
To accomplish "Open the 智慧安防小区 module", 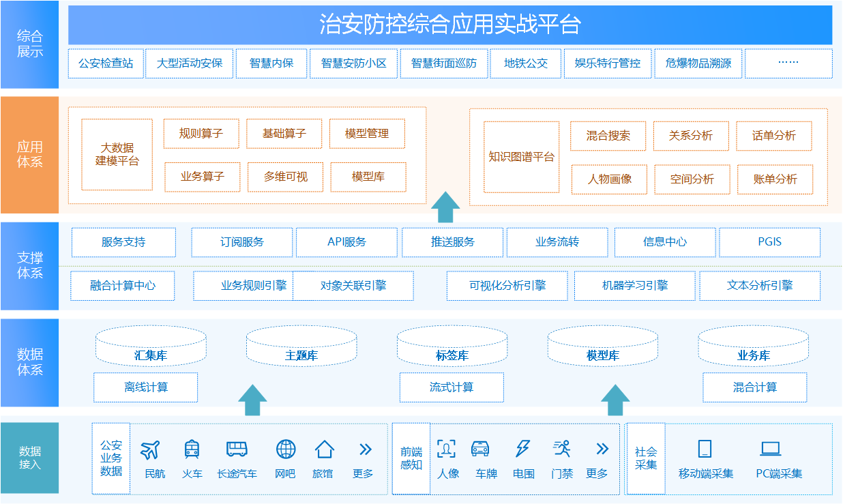I will (x=353, y=63).
